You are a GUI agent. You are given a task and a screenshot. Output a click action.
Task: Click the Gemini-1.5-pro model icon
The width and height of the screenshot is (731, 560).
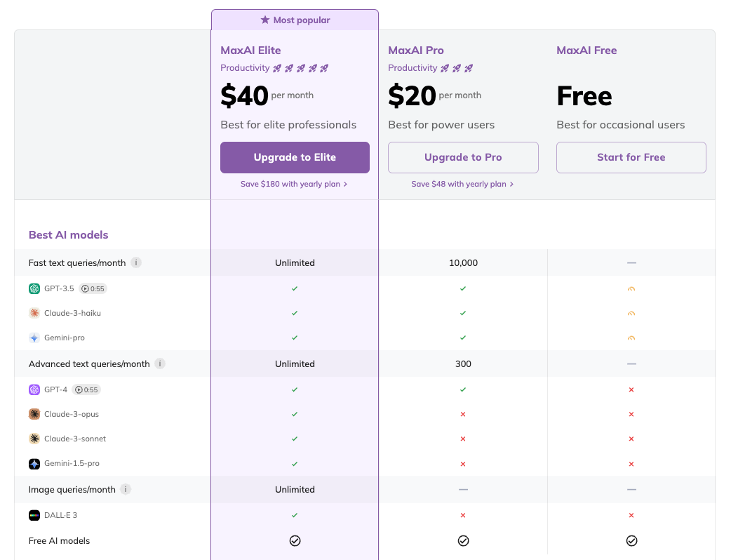(x=34, y=464)
